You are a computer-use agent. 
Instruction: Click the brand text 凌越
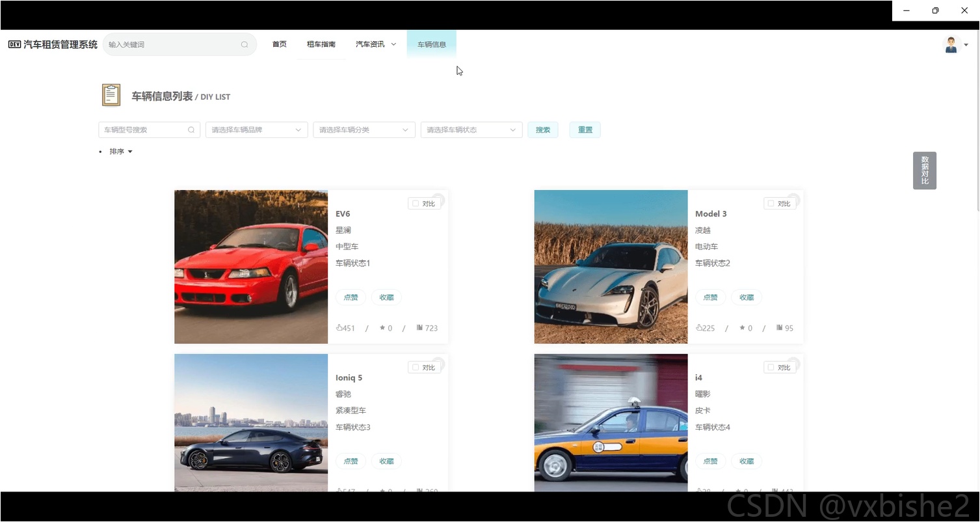pyautogui.click(x=703, y=230)
